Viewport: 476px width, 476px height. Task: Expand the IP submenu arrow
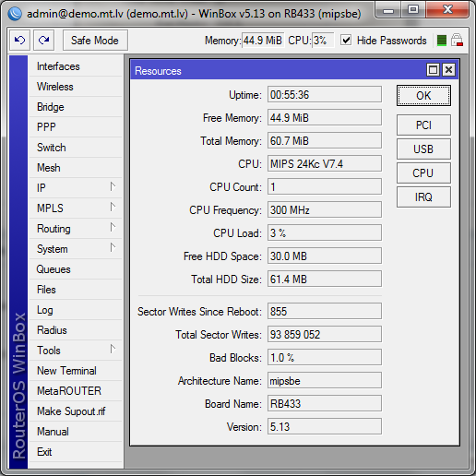click(113, 186)
